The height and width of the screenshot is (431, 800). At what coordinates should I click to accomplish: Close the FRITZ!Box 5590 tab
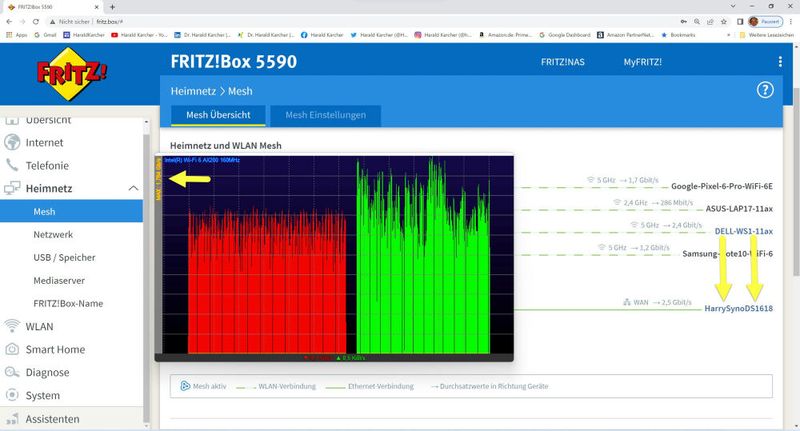(x=97, y=7)
